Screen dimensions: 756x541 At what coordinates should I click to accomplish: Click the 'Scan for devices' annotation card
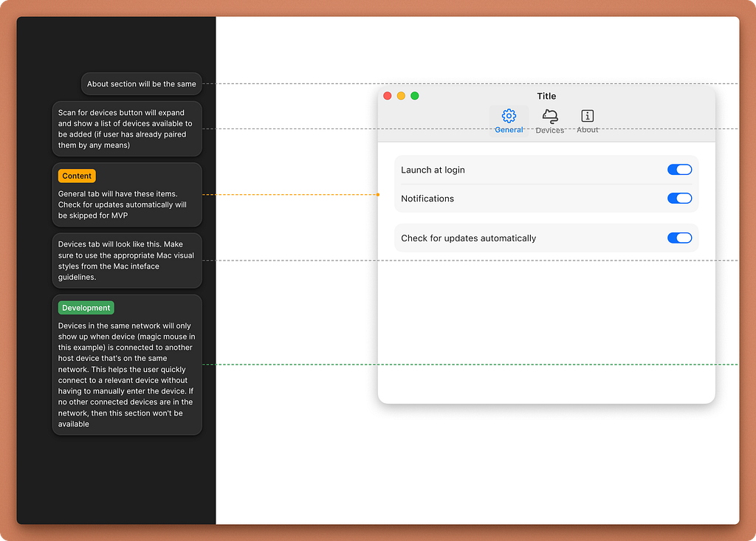126,129
